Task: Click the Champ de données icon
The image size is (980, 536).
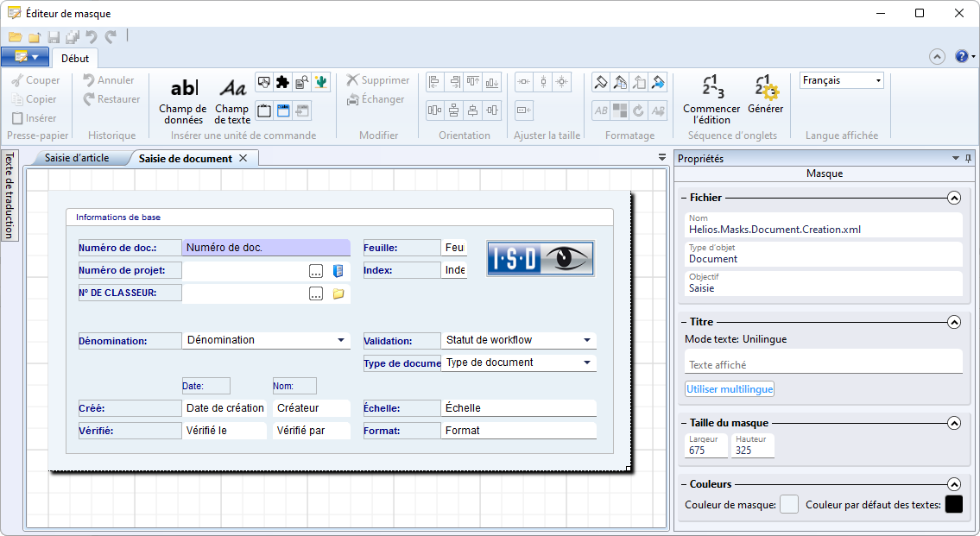Action: [183, 88]
